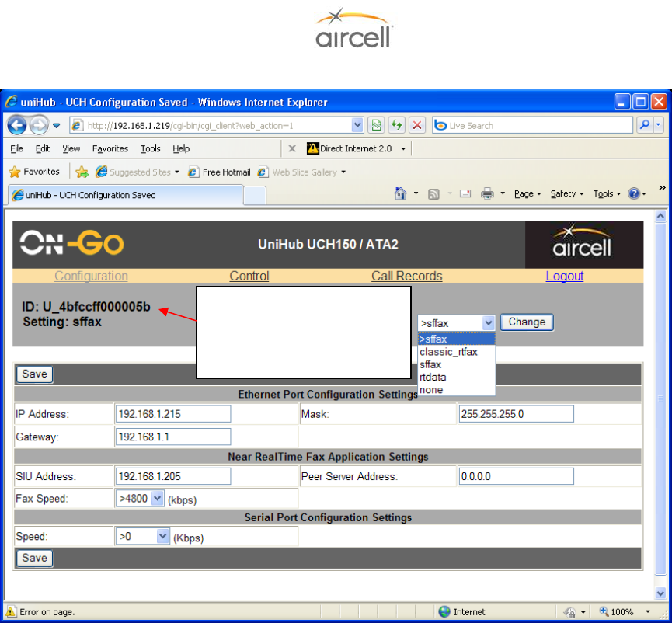The width and height of the screenshot is (672, 623).
Task: Open the search provider options dropdown
Action: pos(658,125)
